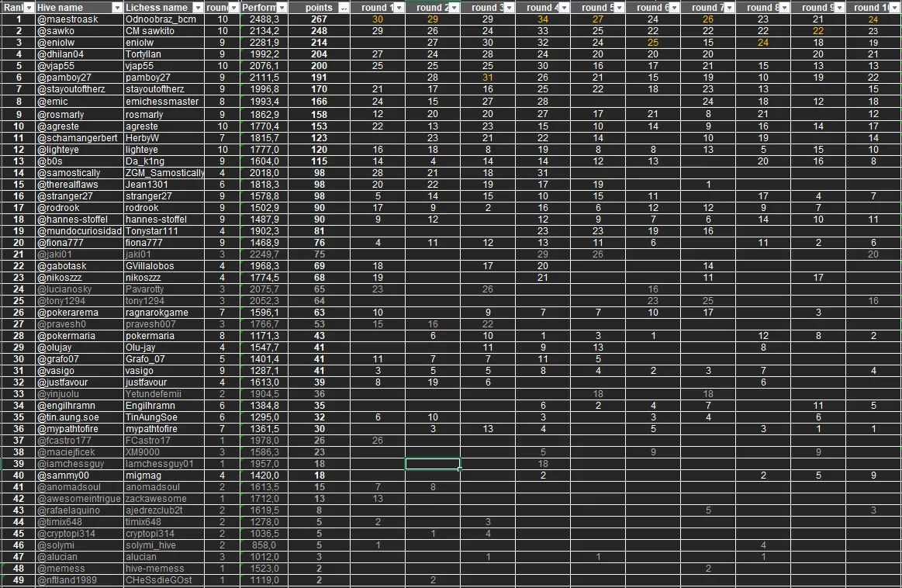Click the Yetundefemii Lichess name cell
The width and height of the screenshot is (902, 588).
pyautogui.click(x=164, y=394)
